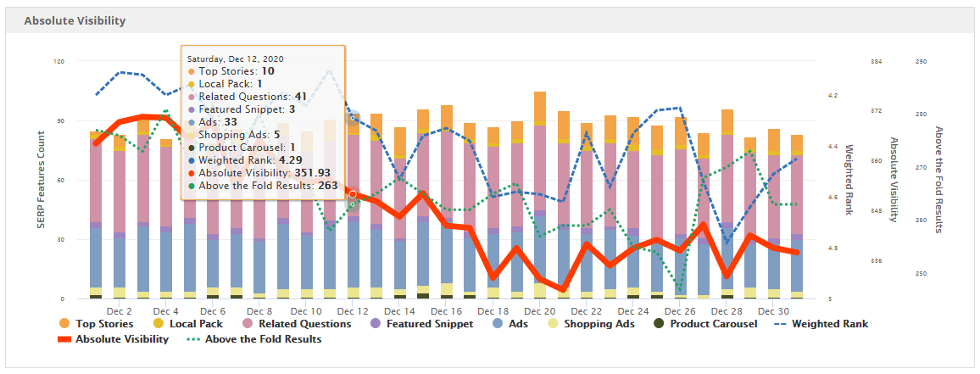Click the Related Questions legend label
The width and height of the screenshot is (980, 374).
click(304, 323)
